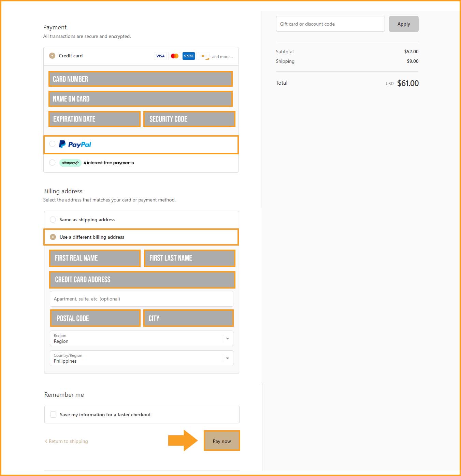
Task: Click the Visa card icon
Action: click(160, 56)
